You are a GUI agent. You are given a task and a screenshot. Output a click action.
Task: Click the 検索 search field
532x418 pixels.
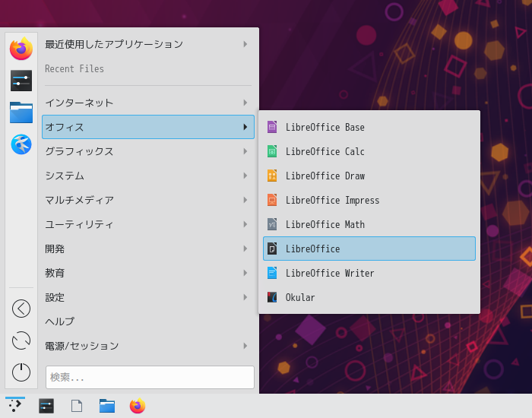click(x=150, y=377)
